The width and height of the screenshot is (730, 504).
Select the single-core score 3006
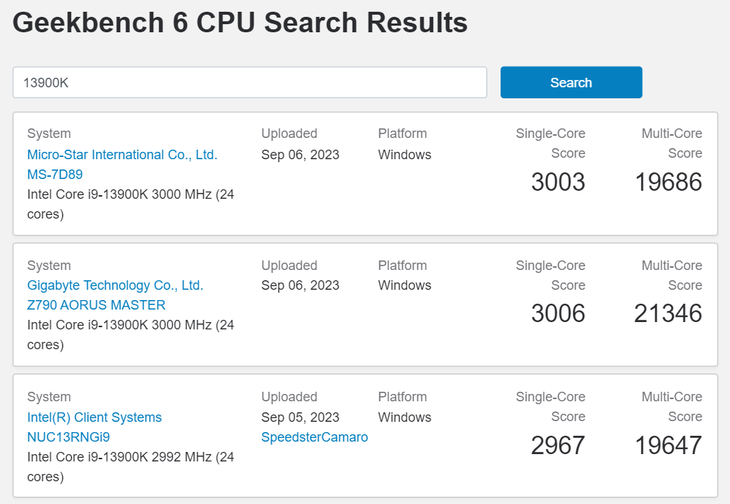click(557, 313)
